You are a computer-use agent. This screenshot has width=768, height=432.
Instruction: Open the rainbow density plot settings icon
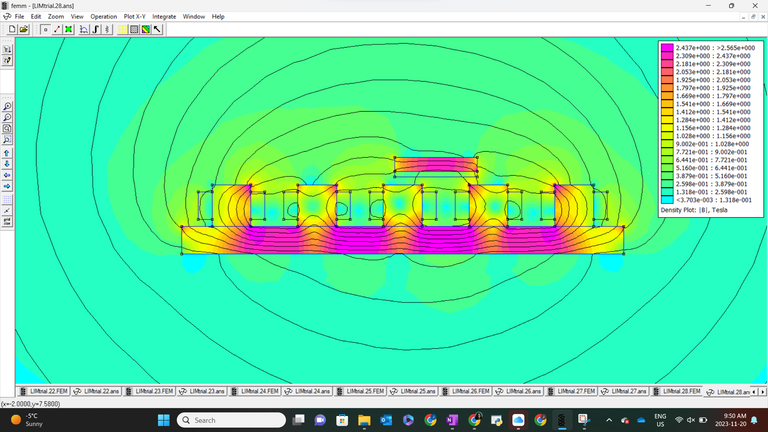[146, 29]
